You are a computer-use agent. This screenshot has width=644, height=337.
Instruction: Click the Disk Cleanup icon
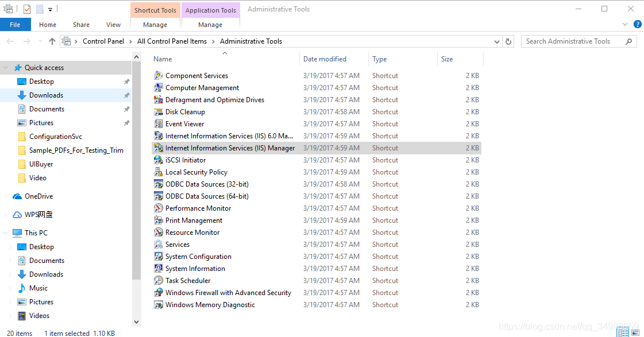coord(158,111)
